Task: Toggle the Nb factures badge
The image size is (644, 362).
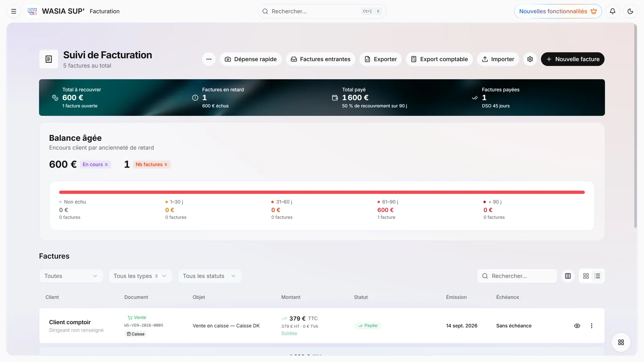Action: pos(152,165)
